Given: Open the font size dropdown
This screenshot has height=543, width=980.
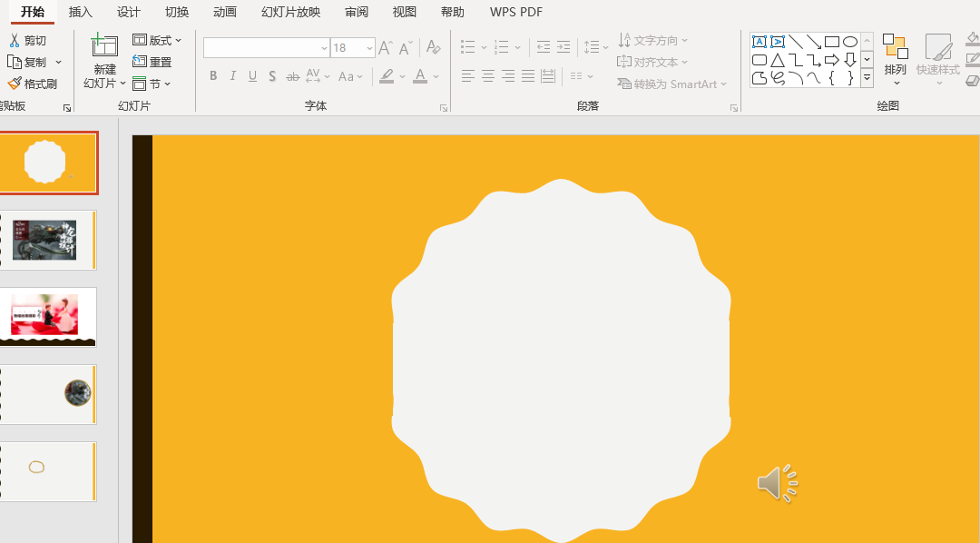Looking at the screenshot, I should coord(368,47).
